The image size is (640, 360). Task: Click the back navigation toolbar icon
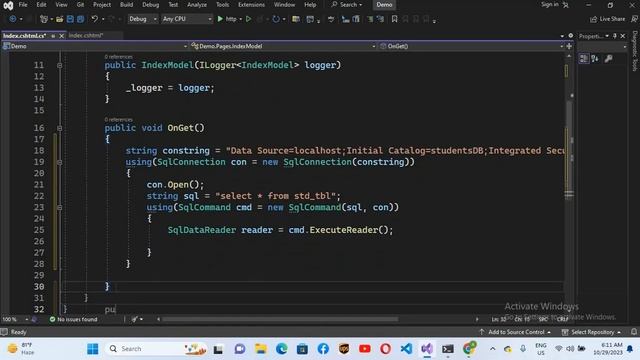pos(13,19)
